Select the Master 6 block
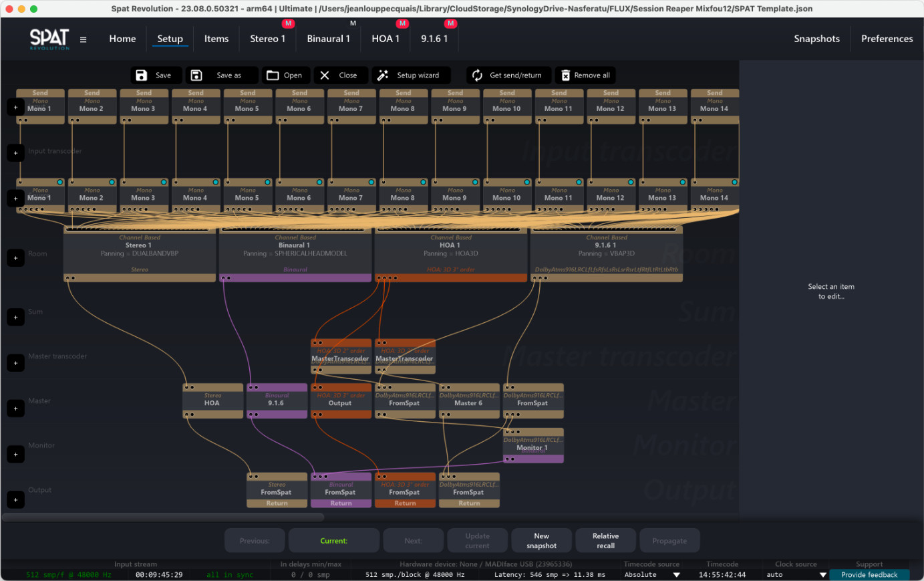 [x=469, y=401]
